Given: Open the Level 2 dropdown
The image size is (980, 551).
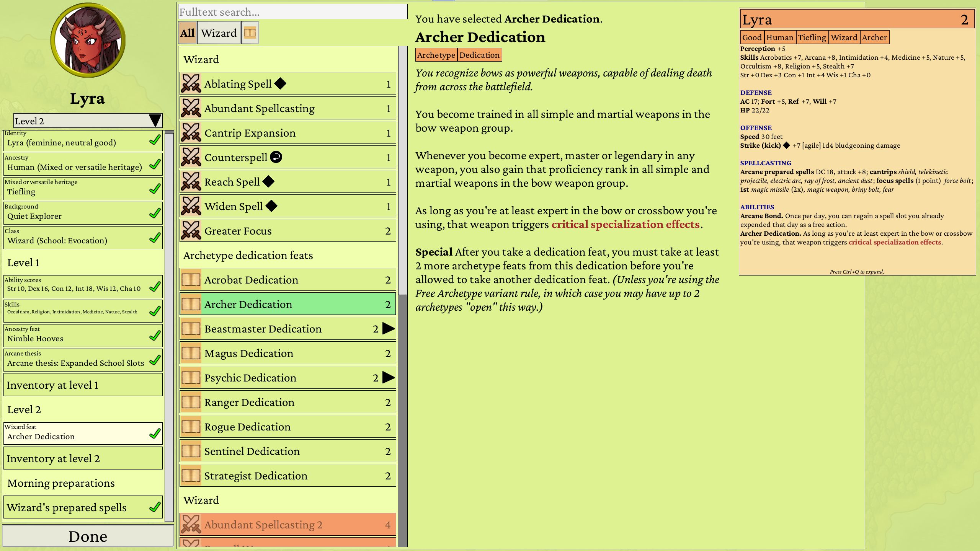Looking at the screenshot, I should [88, 121].
